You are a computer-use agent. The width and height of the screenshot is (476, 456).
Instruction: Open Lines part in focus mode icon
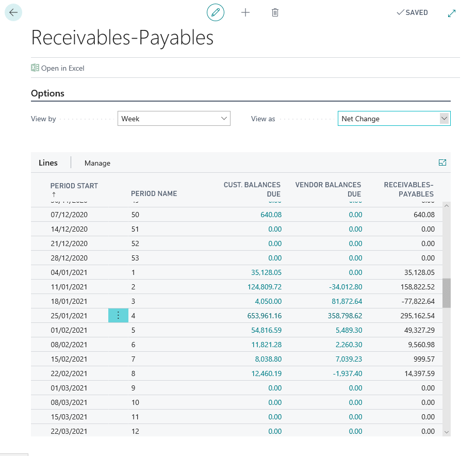[x=442, y=162]
